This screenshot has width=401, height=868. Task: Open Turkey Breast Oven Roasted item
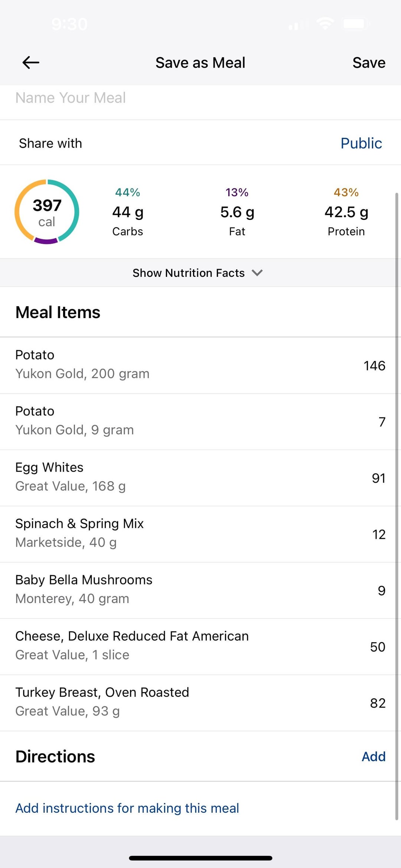click(x=200, y=703)
